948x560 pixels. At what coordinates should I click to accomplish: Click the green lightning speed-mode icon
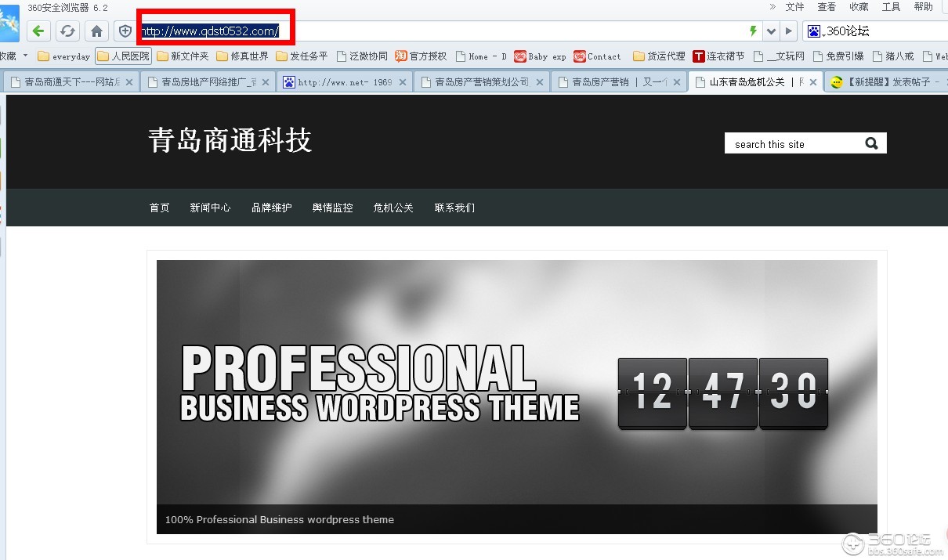coord(754,31)
